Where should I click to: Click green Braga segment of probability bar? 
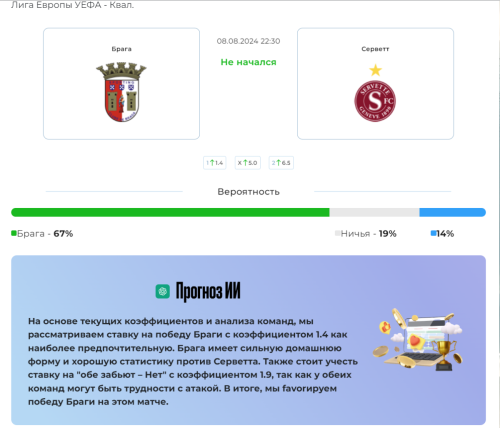click(170, 212)
